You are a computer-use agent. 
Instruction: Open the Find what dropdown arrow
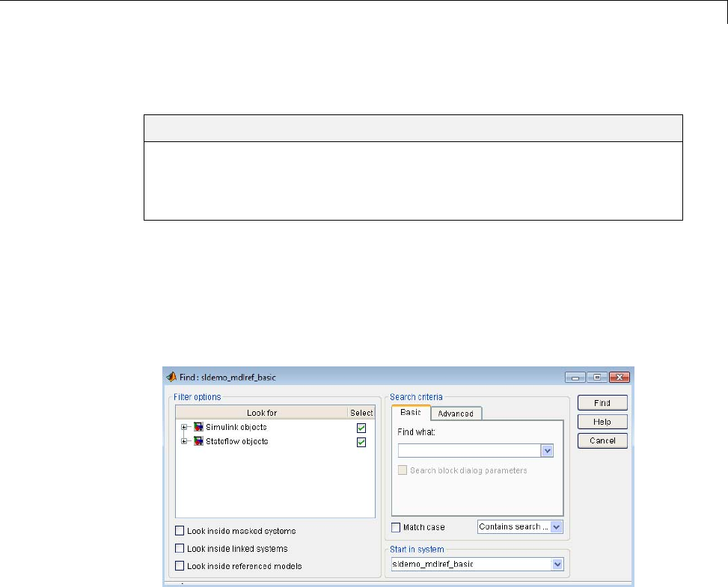click(548, 451)
